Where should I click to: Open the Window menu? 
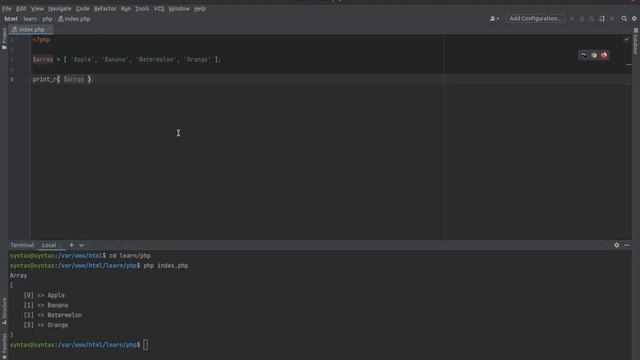pos(179,9)
